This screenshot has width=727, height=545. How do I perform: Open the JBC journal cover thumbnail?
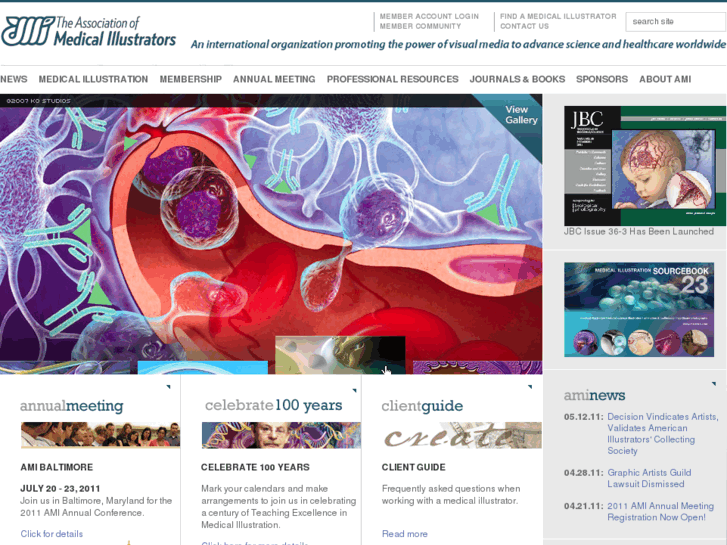[x=645, y=166]
